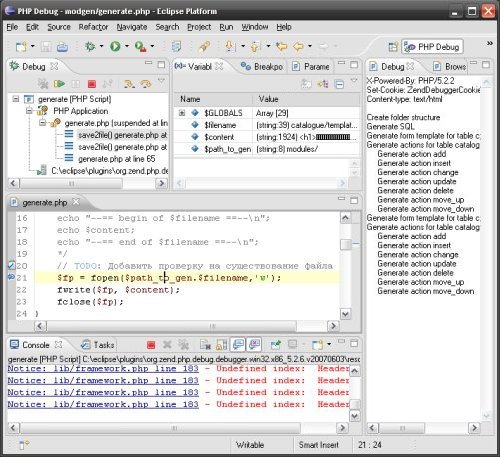
Task: Click the green Run button icon
Action: click(115, 46)
